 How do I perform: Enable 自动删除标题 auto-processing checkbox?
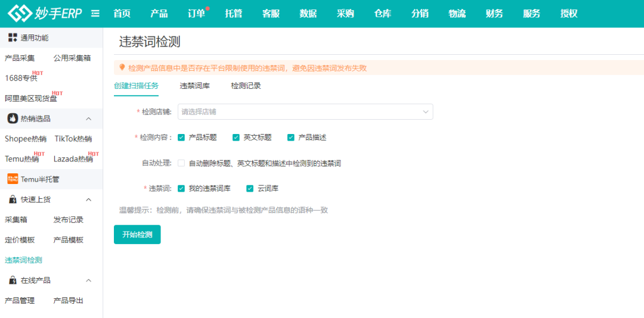pyautogui.click(x=181, y=163)
